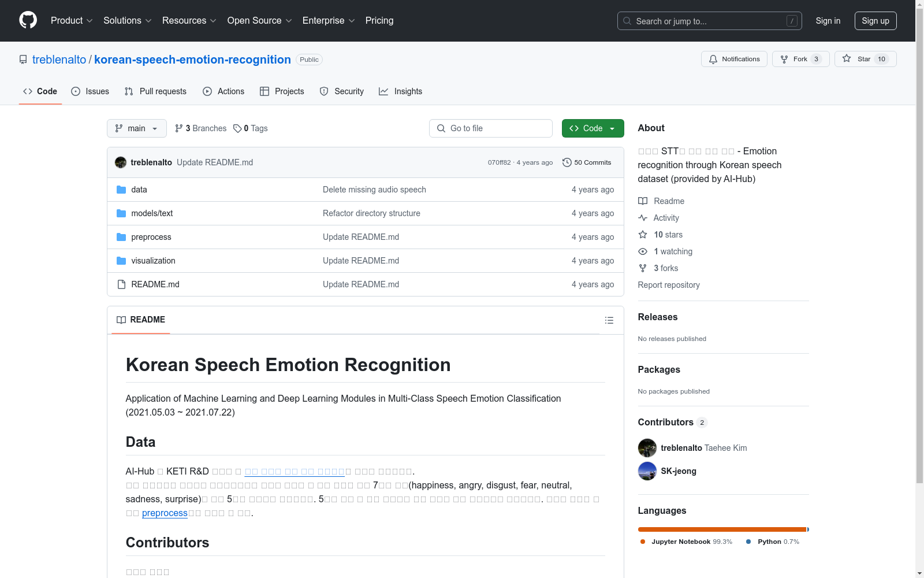This screenshot has height=578, width=924.
Task: Expand the Enterprise menu
Action: coord(329,20)
